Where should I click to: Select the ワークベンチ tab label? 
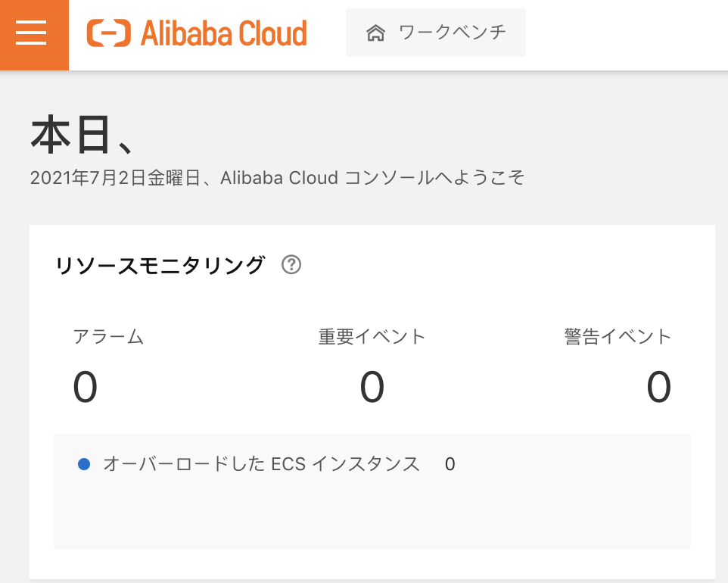[x=453, y=33]
